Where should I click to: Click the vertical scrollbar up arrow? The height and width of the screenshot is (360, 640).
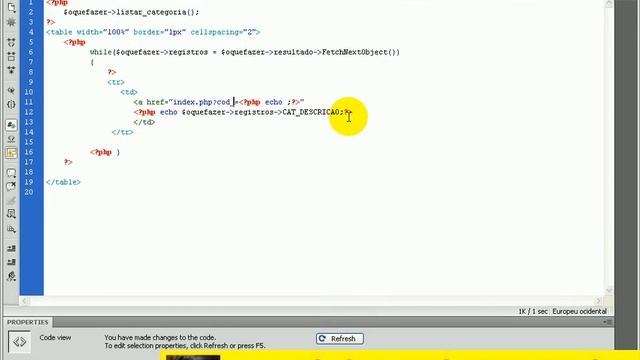click(609, 4)
